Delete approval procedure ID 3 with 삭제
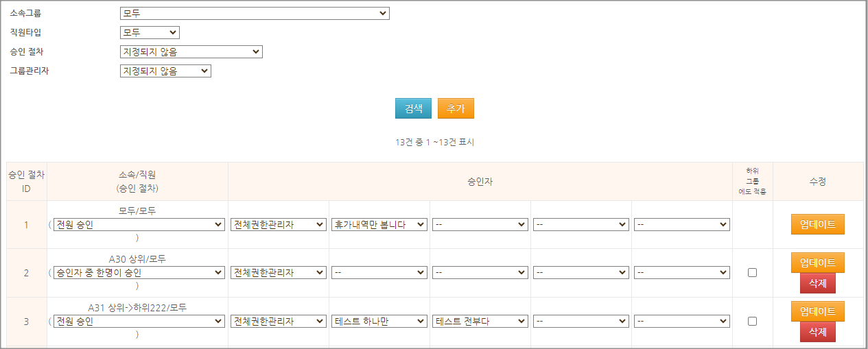Screen dimensions: 868x349 (817, 332)
